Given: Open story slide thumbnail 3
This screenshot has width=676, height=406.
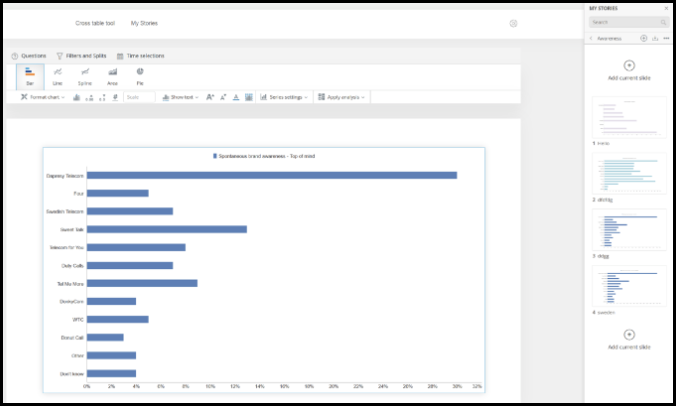Looking at the screenshot, I should coord(629,230).
